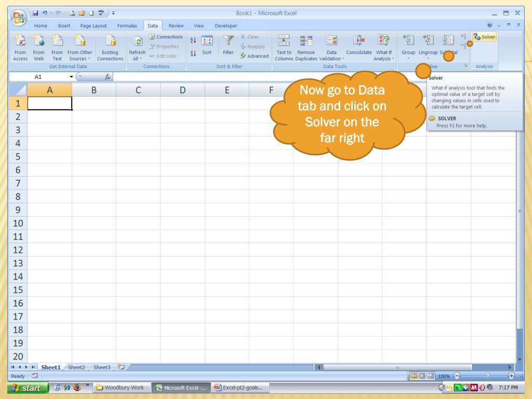Select cell A1
The image size is (532, 399).
tap(49, 103)
